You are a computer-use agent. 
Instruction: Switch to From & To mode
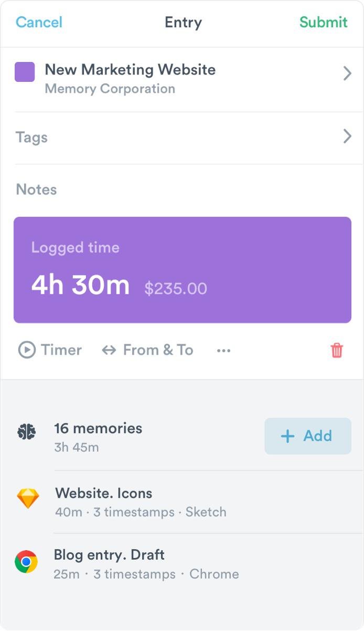[158, 350]
